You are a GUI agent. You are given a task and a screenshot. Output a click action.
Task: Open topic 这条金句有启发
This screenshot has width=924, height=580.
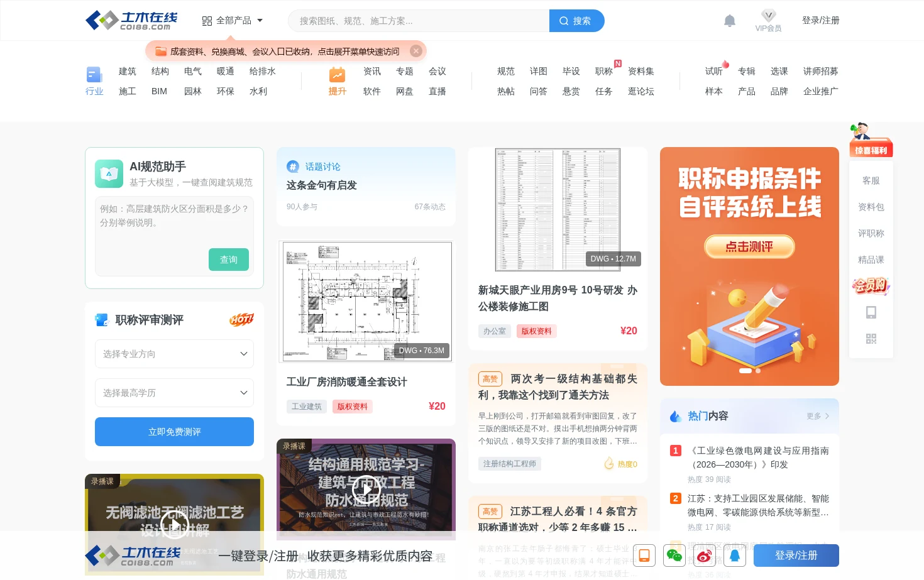click(x=322, y=185)
